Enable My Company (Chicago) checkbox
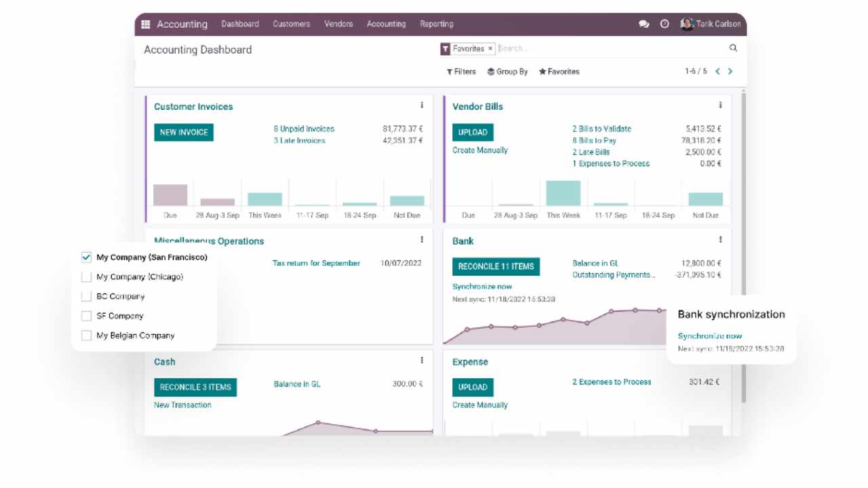 [86, 277]
